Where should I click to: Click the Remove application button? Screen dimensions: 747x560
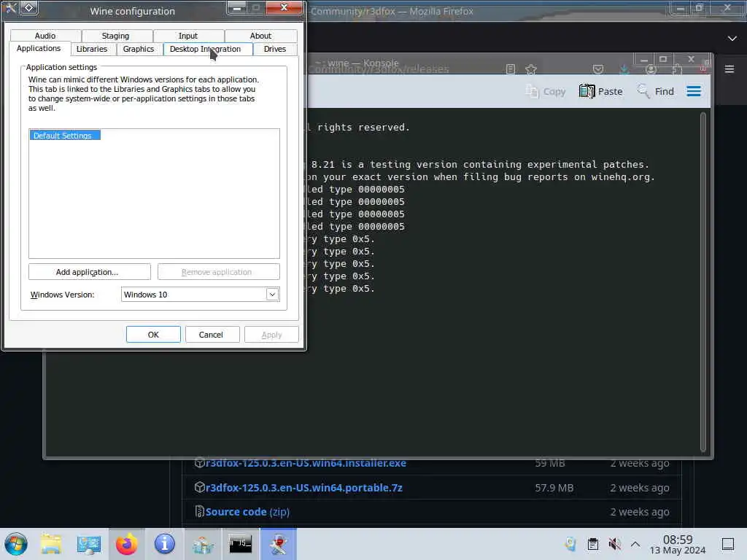[219, 272]
